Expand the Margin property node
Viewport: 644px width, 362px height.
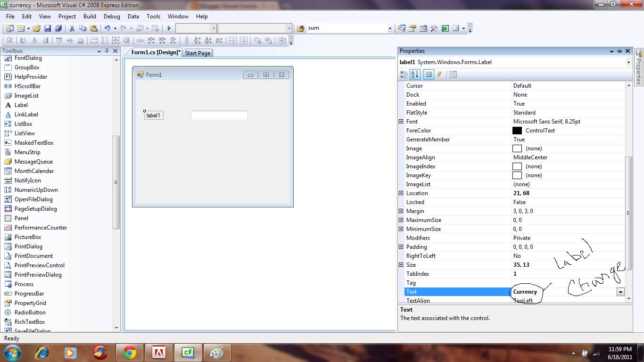401,211
